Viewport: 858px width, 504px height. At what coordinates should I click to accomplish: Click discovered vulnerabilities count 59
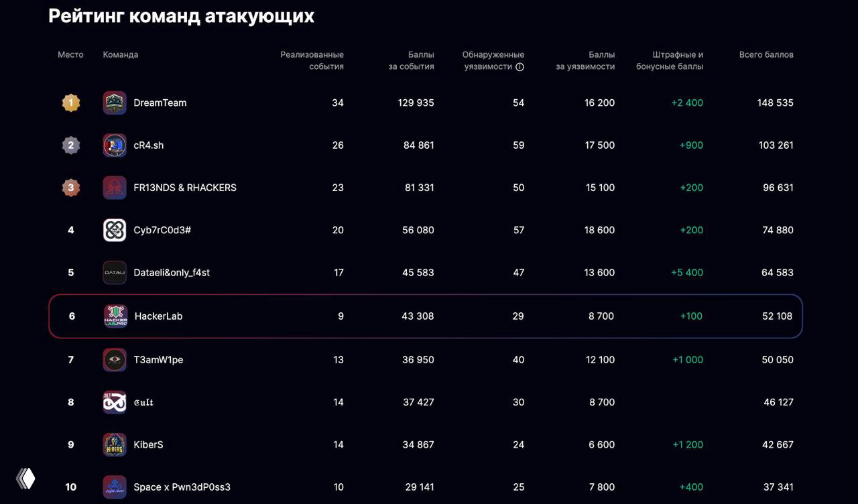[519, 145]
